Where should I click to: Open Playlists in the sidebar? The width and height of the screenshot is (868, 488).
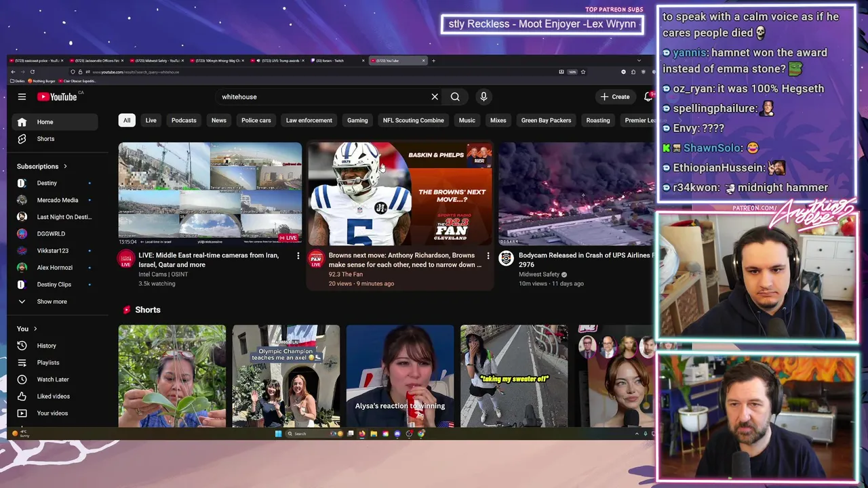coord(54,363)
